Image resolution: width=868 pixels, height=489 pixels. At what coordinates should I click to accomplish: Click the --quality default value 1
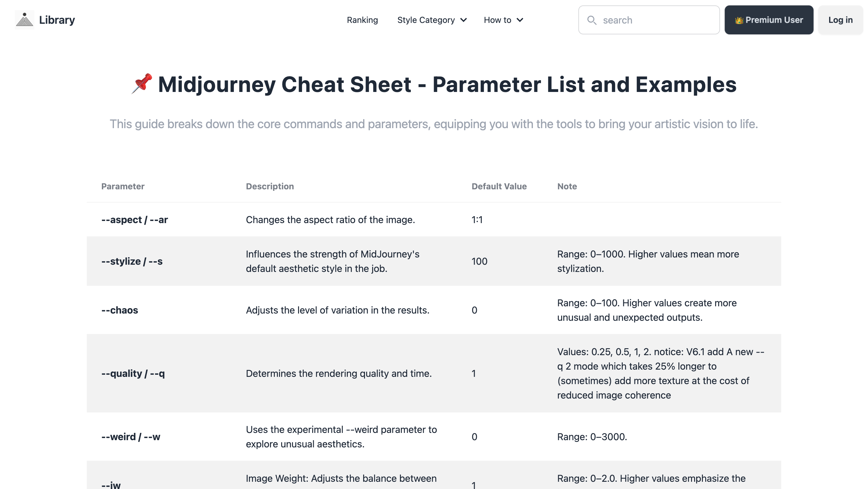[474, 374]
